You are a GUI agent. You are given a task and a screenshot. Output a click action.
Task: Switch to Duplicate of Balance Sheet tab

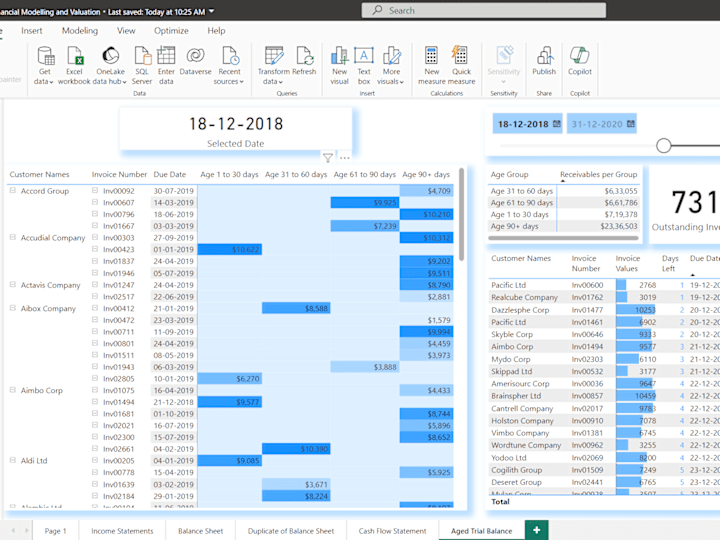[x=291, y=531]
